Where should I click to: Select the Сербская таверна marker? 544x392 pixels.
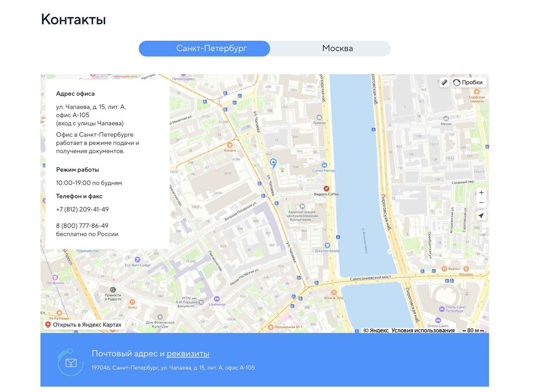pyautogui.click(x=477, y=92)
